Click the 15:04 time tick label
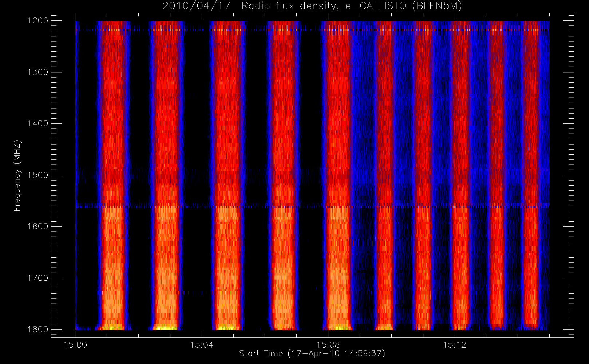The height and width of the screenshot is (364, 589). pyautogui.click(x=202, y=345)
